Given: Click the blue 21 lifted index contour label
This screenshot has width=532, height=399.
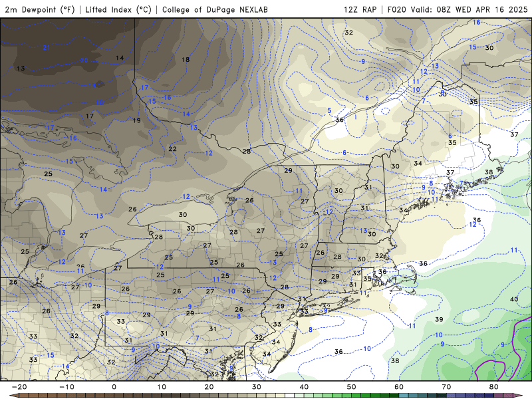Looking at the screenshot, I should click(47, 48).
